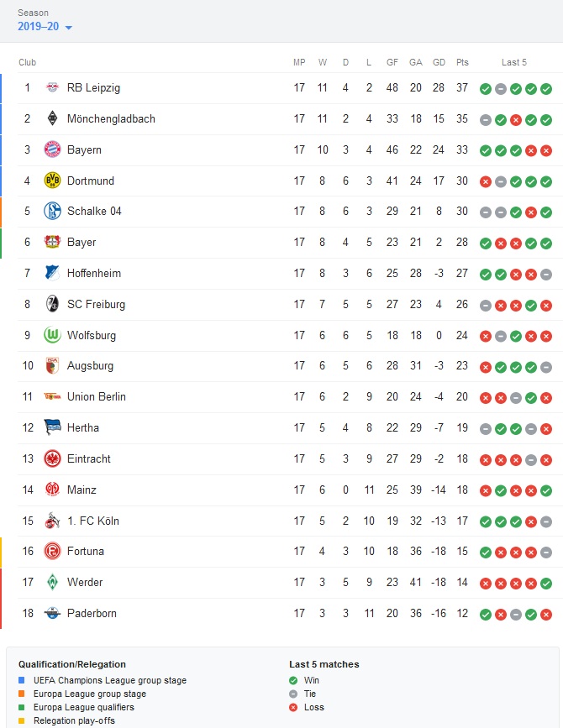Click the Pts column header
Screen dimensions: 563x728
click(462, 62)
